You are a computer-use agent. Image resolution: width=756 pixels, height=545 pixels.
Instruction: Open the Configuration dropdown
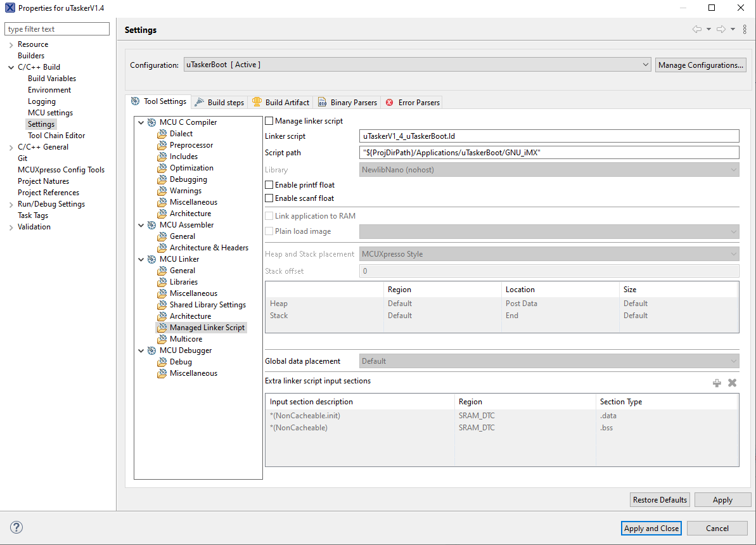[x=646, y=64]
